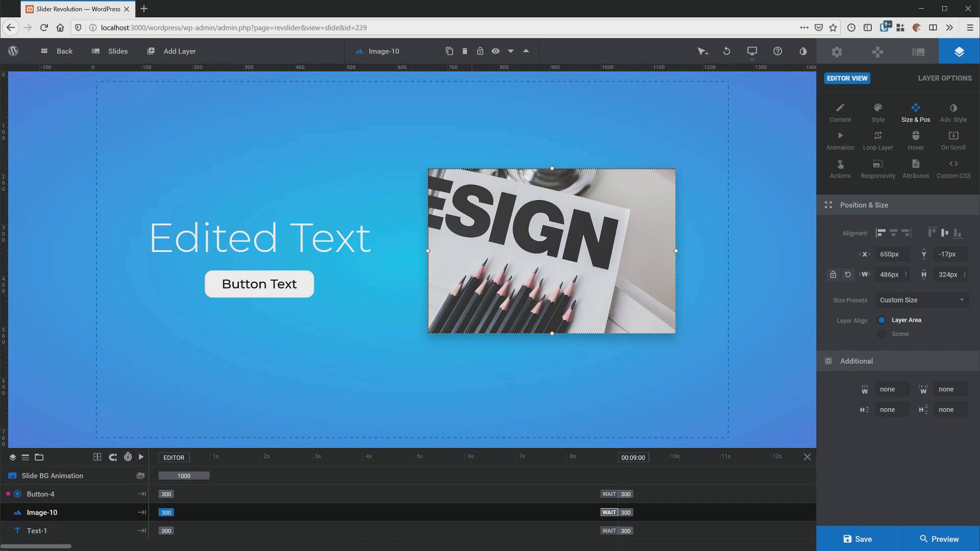The image size is (980, 551).
Task: Open the Size Presets dropdown
Action: pyautogui.click(x=921, y=300)
